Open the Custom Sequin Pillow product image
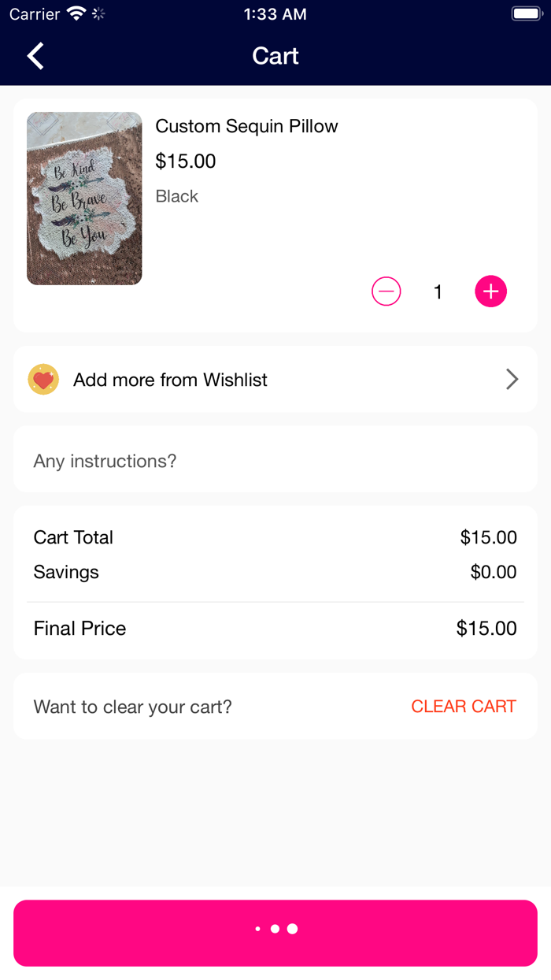The width and height of the screenshot is (551, 980). (x=84, y=199)
